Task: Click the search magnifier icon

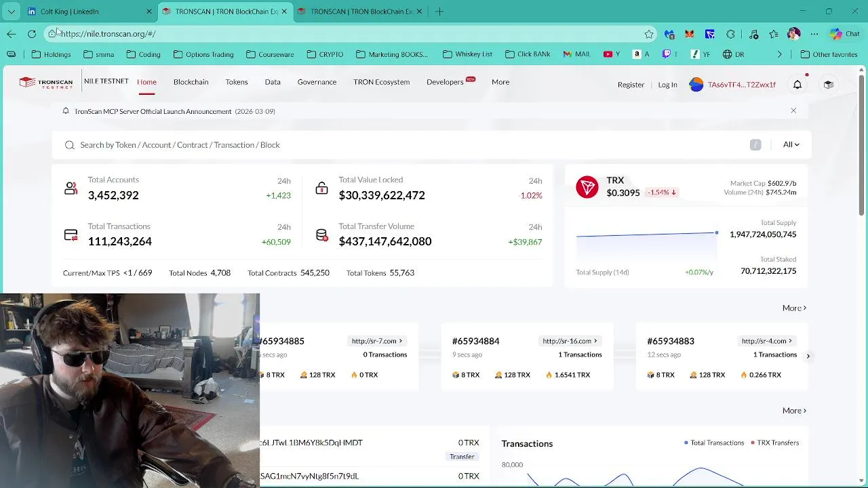Action: (x=69, y=145)
